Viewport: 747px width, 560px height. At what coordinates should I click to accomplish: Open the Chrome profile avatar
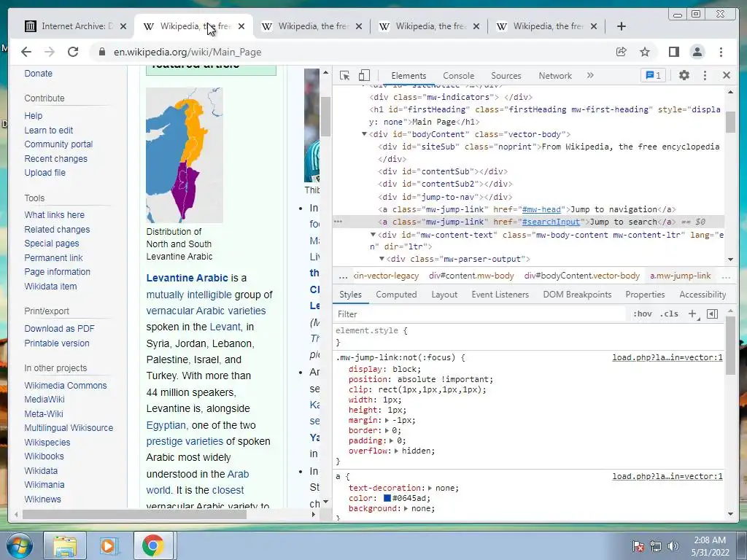pos(697,52)
